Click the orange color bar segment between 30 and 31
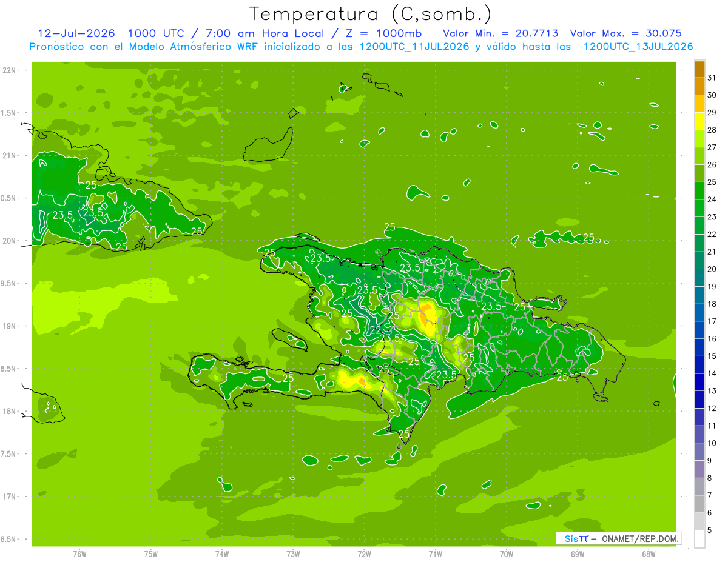728x562 pixels. pyautogui.click(x=699, y=87)
